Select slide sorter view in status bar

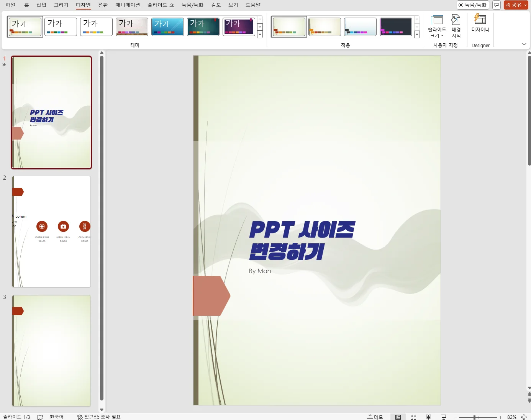[413, 417]
